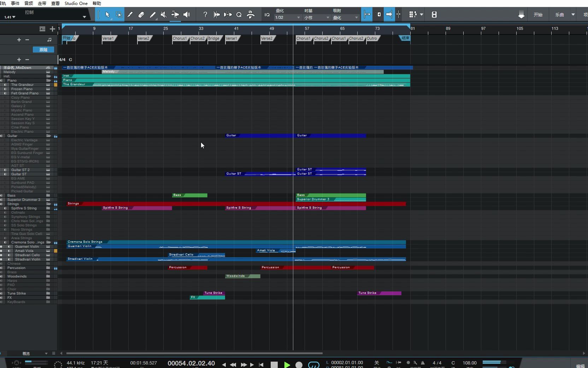The image size is (588, 368).
Task: Collapse the Strings folder track
Action: pos(48,204)
